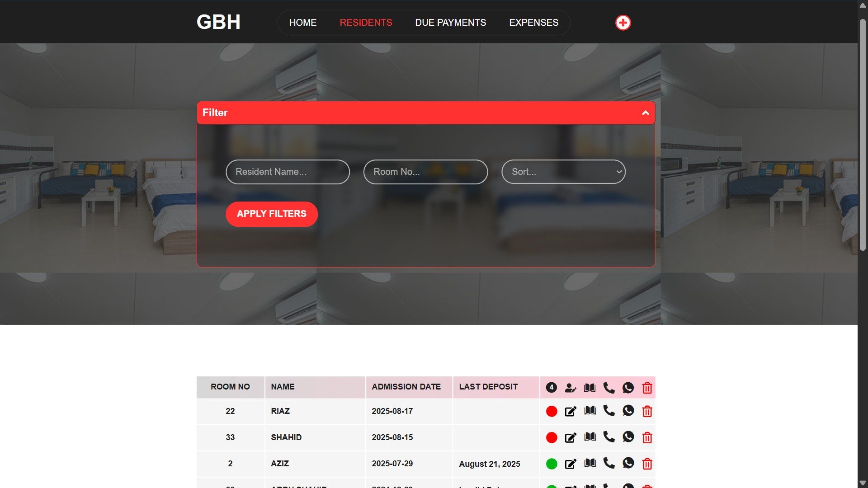Click the red status dot for RIAZ
This screenshot has height=488, width=868.
click(x=552, y=411)
